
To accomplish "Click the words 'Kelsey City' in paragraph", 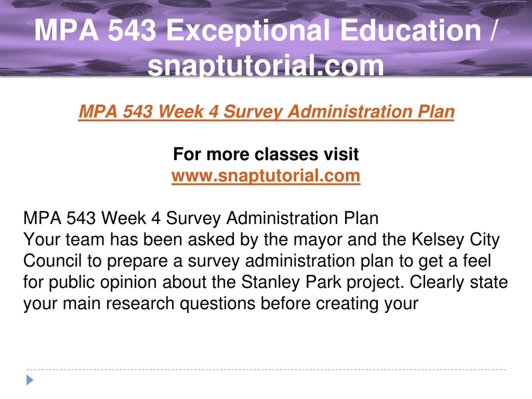I will 456,240.
